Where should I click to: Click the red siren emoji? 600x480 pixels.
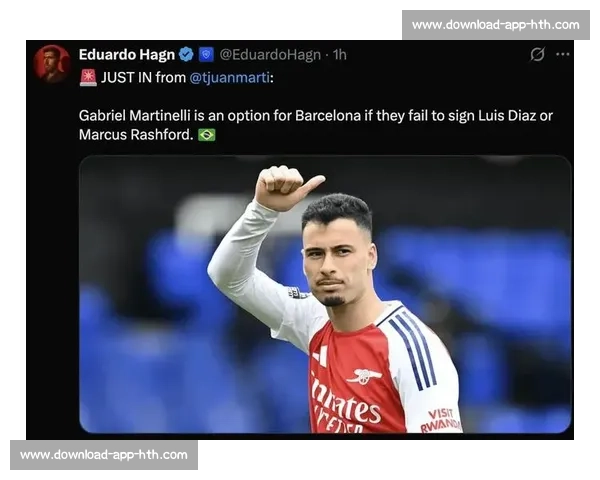tap(88, 78)
